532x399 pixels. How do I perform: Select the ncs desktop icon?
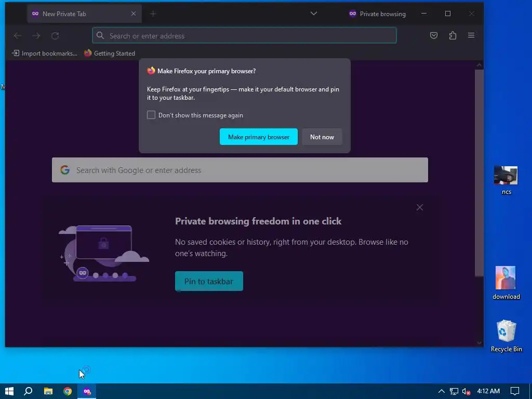tap(506, 180)
